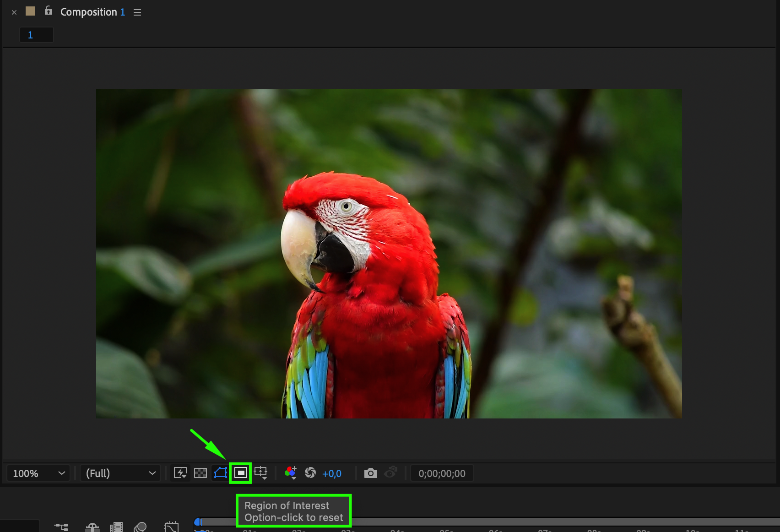Open the Fast Previews lightning menu
Image resolution: width=780 pixels, height=532 pixels.
pyautogui.click(x=180, y=473)
